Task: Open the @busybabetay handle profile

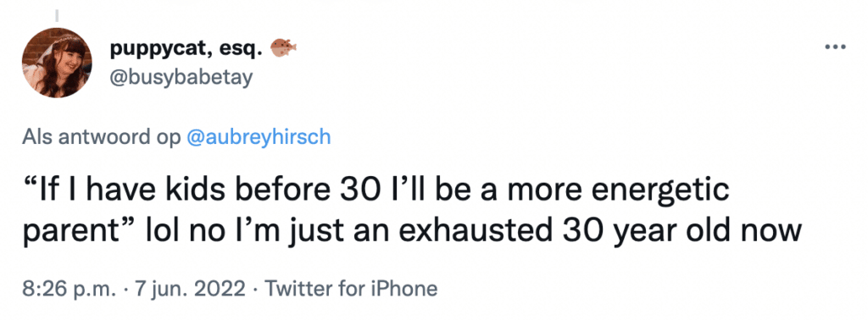Action: point(181,77)
